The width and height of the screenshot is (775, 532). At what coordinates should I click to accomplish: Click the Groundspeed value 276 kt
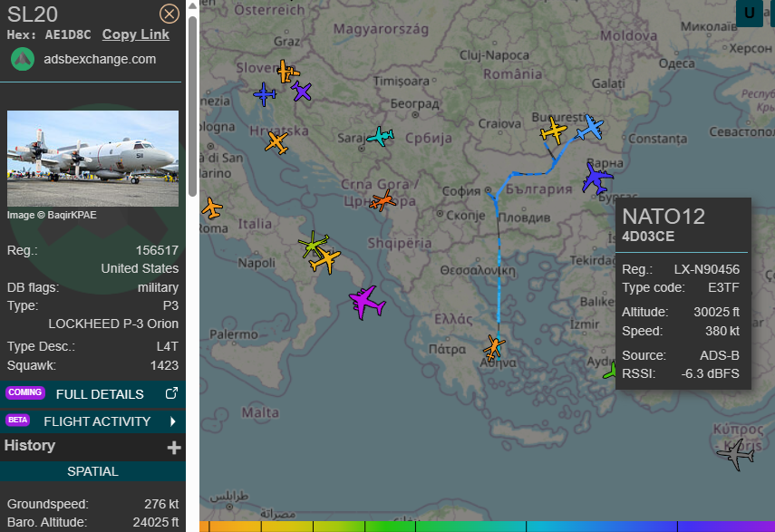161,504
